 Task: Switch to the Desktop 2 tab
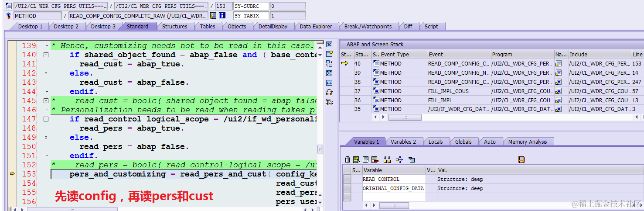(66, 26)
